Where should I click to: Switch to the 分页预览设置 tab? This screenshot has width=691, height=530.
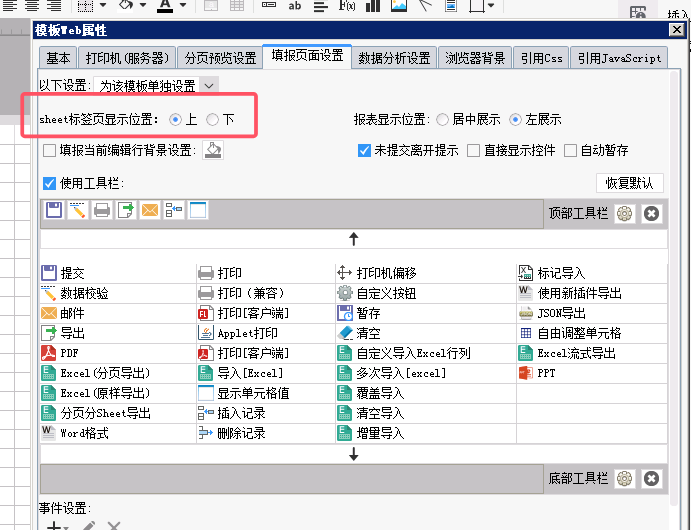click(220, 58)
